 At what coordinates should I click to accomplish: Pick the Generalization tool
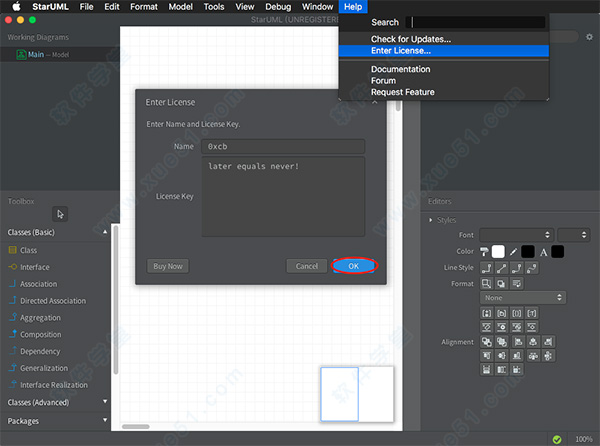click(x=44, y=368)
